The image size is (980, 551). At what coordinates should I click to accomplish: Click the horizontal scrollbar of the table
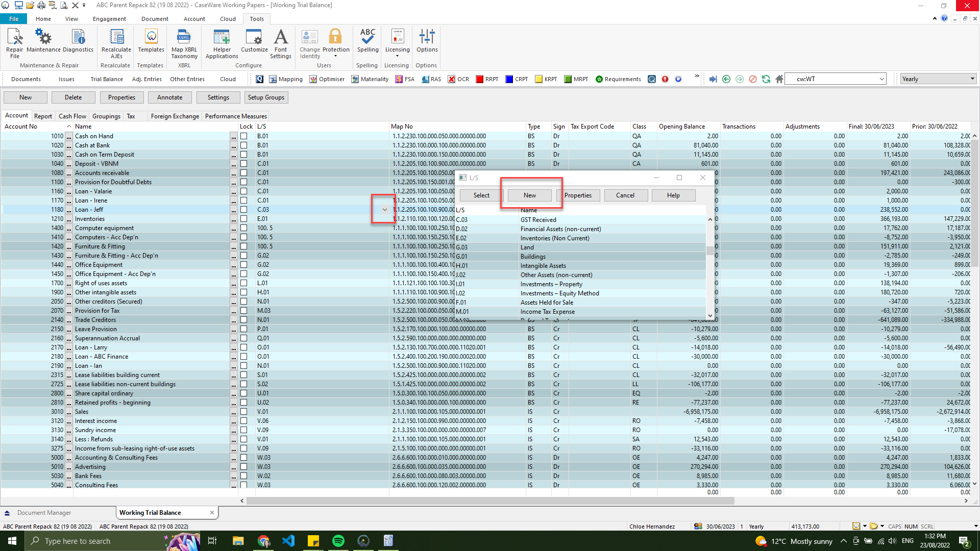(x=491, y=501)
